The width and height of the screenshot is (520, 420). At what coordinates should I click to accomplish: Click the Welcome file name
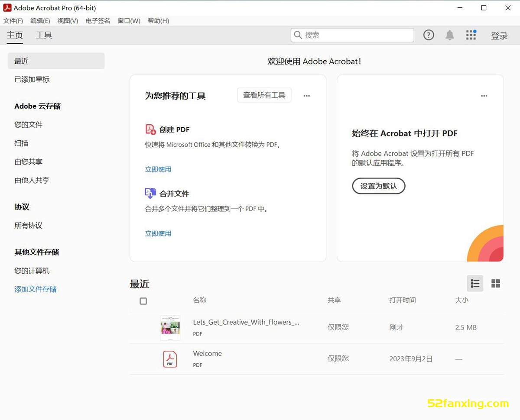coord(208,353)
